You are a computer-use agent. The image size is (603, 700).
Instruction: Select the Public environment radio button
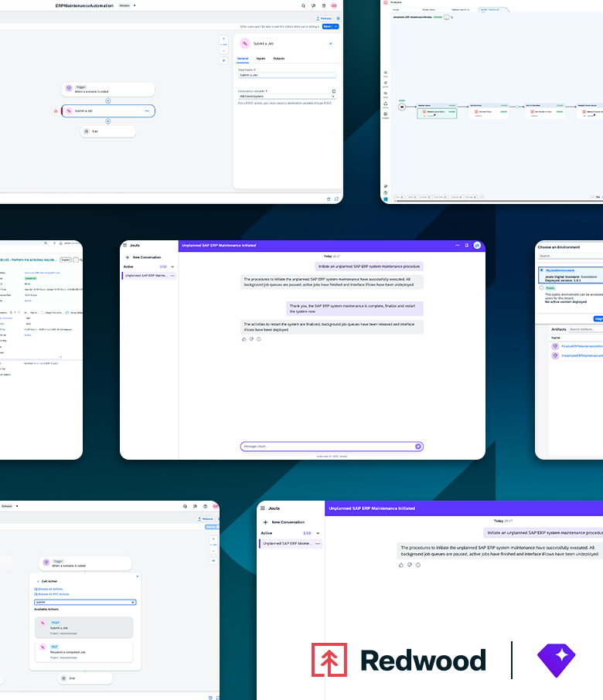(541, 287)
